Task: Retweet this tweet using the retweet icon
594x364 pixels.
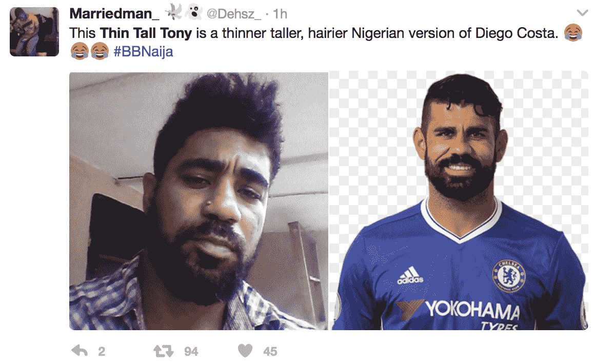Action: (x=164, y=351)
